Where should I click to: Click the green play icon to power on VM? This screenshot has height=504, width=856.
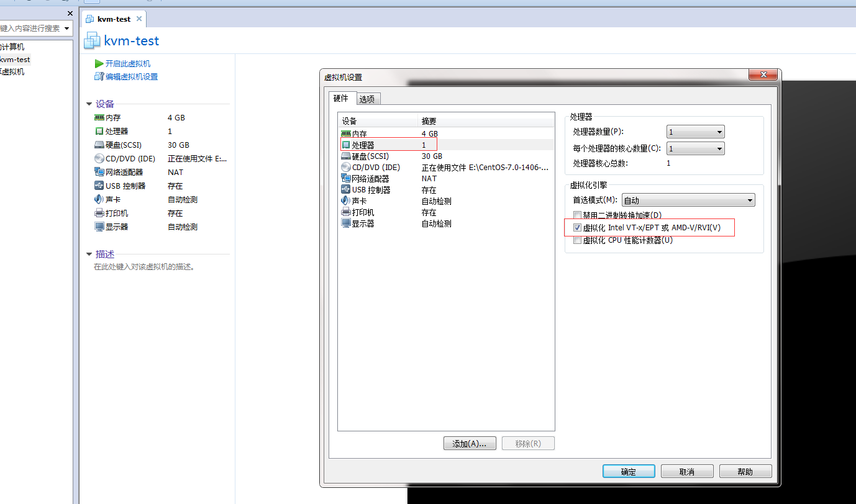click(x=99, y=63)
